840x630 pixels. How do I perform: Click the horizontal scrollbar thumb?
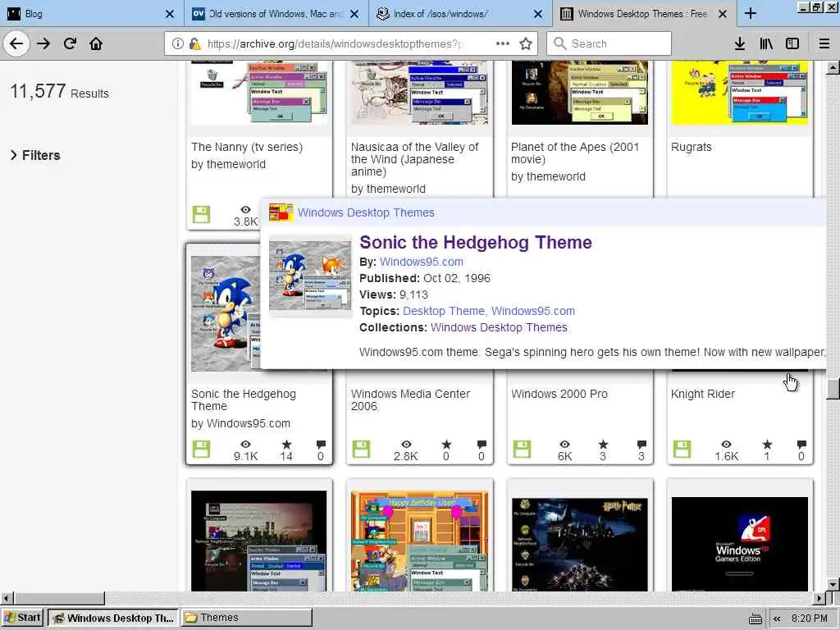tap(59, 598)
